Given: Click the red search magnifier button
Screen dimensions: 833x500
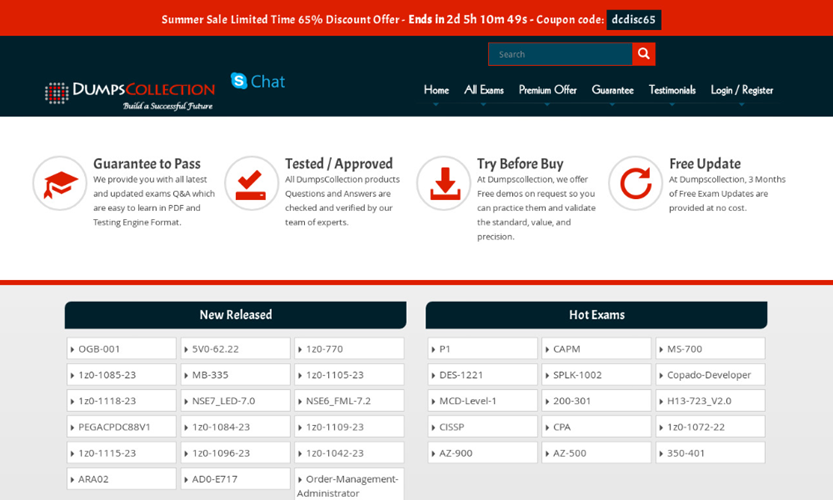Looking at the screenshot, I should (x=643, y=54).
